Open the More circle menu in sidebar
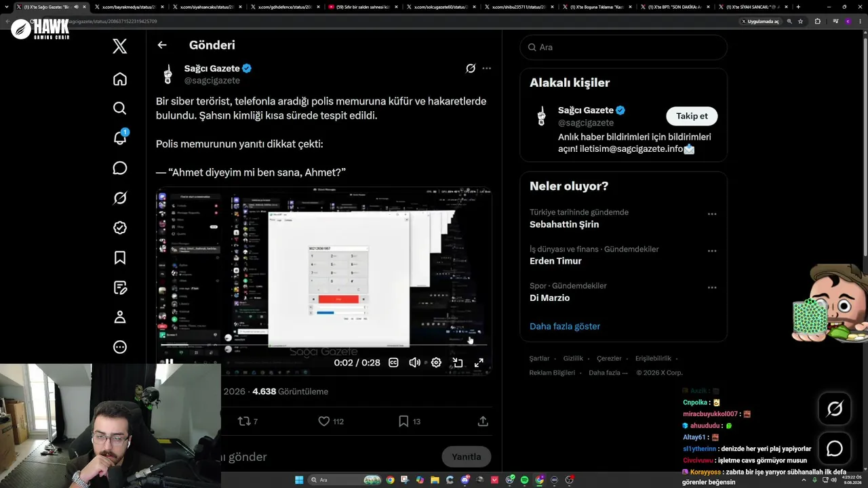 pos(120,347)
